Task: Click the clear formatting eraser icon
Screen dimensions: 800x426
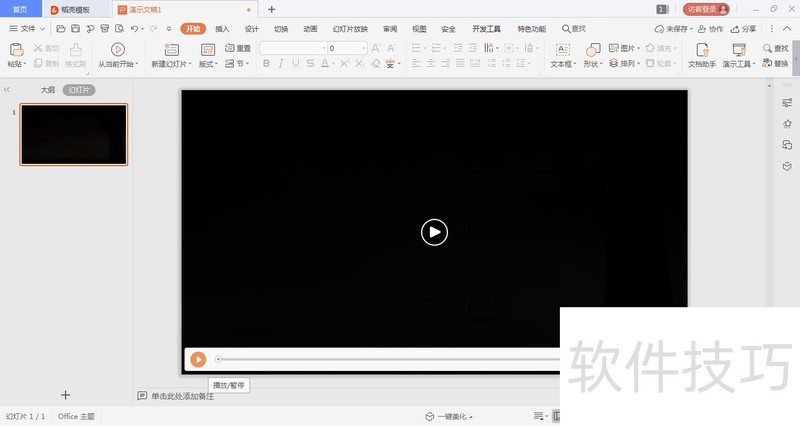Action: (x=376, y=63)
